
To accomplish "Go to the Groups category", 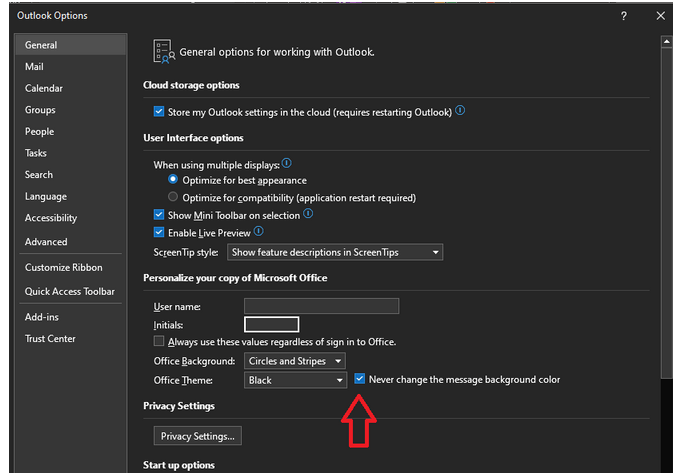I will point(71,110).
